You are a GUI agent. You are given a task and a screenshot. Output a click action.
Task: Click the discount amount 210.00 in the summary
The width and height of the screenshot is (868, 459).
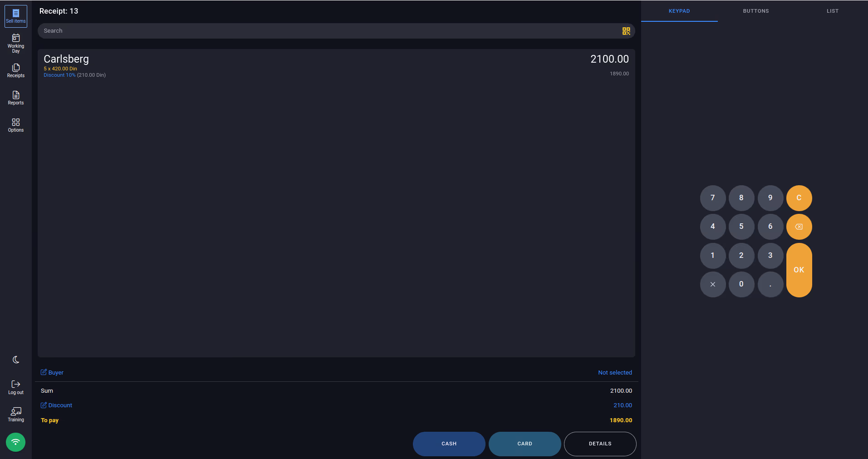(623, 405)
